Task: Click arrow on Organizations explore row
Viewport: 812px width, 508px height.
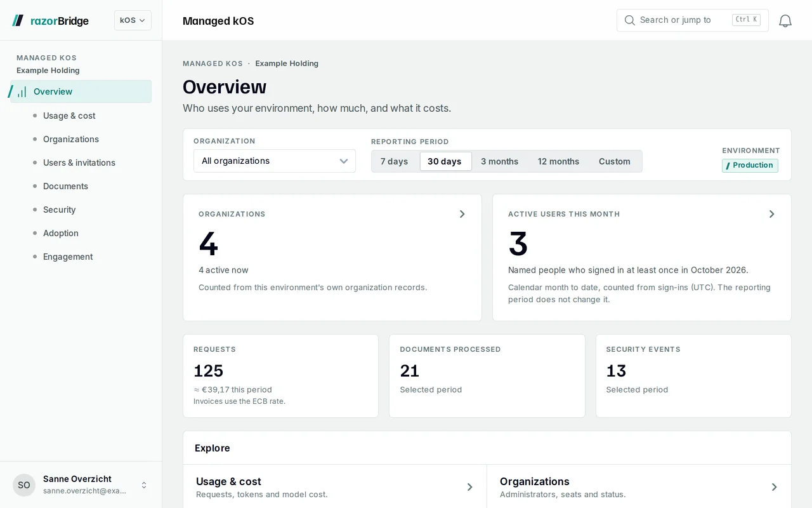Action: pos(775,487)
